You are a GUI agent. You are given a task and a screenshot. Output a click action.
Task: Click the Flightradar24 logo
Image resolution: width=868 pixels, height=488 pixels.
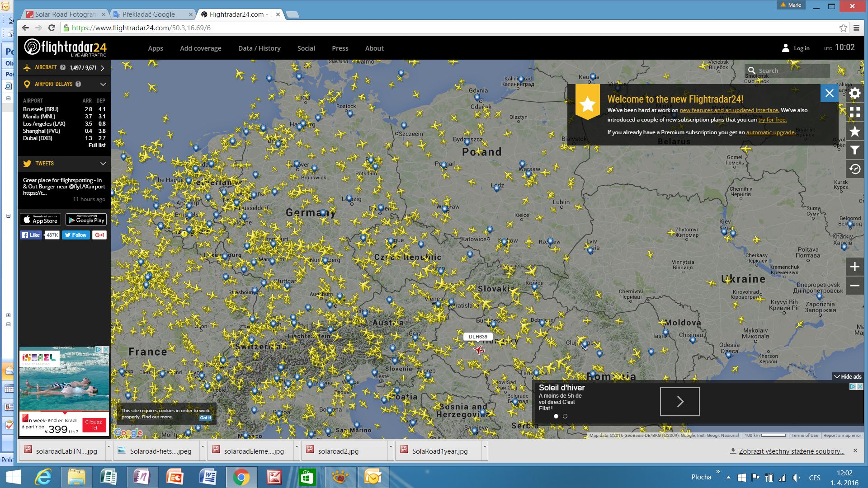coord(65,47)
